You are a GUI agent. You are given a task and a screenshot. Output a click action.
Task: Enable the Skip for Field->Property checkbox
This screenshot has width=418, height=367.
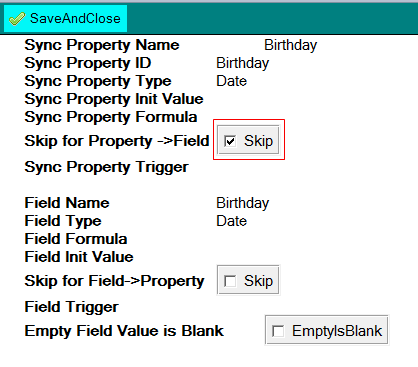click(x=230, y=281)
